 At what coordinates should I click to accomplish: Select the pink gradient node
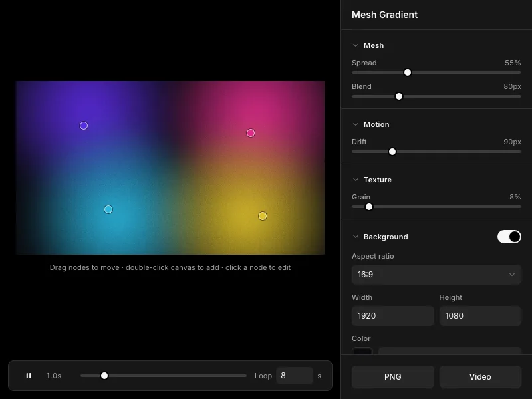pos(251,133)
